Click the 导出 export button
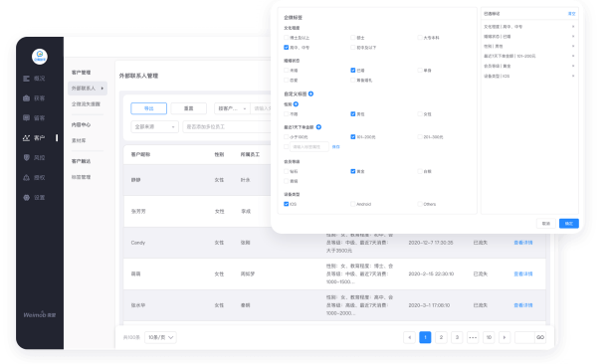This screenshot has width=607, height=364. coord(149,108)
